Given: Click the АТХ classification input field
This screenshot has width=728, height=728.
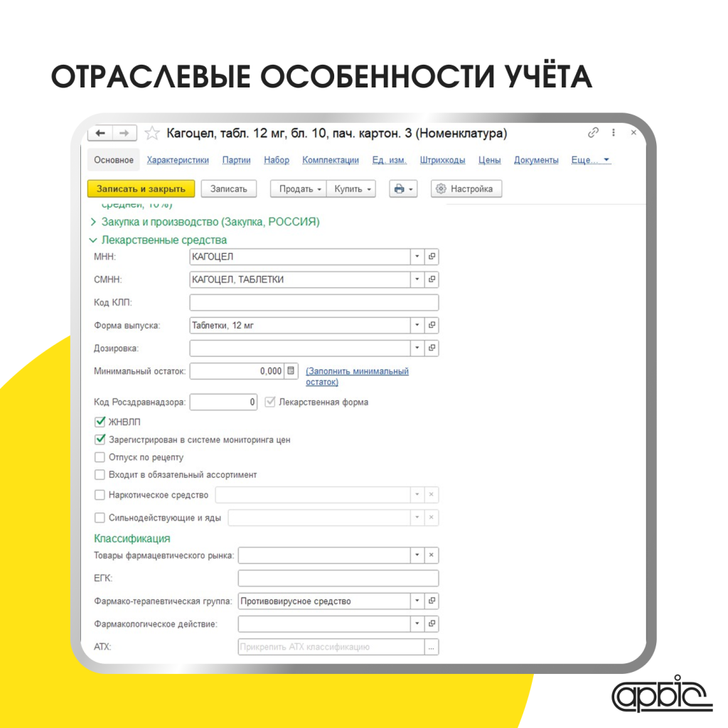Looking at the screenshot, I should [x=331, y=647].
